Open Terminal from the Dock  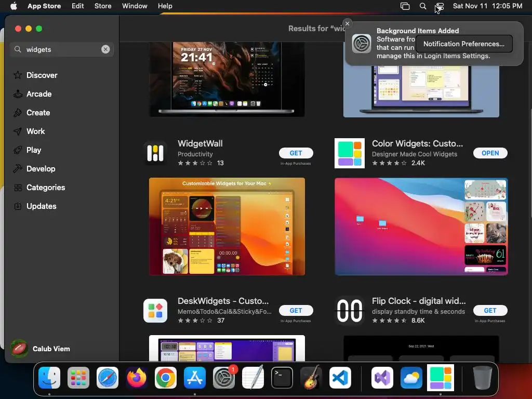click(282, 378)
